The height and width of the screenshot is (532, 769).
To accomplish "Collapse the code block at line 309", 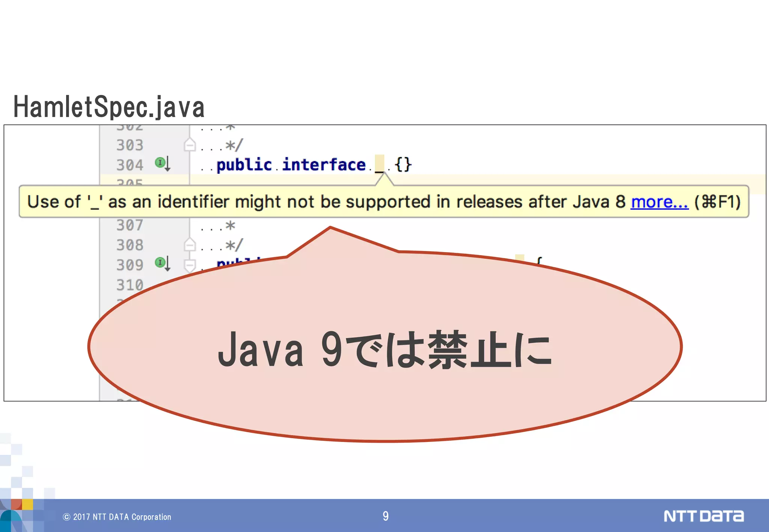I will pos(190,264).
